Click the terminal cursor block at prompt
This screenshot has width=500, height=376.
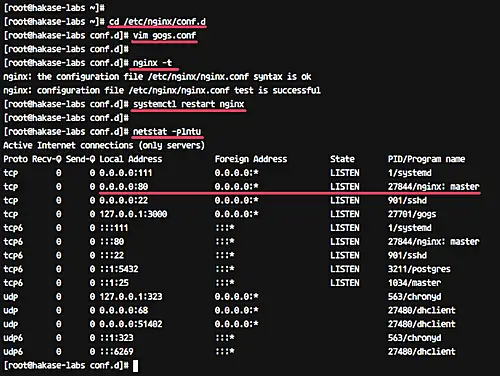(x=135, y=366)
